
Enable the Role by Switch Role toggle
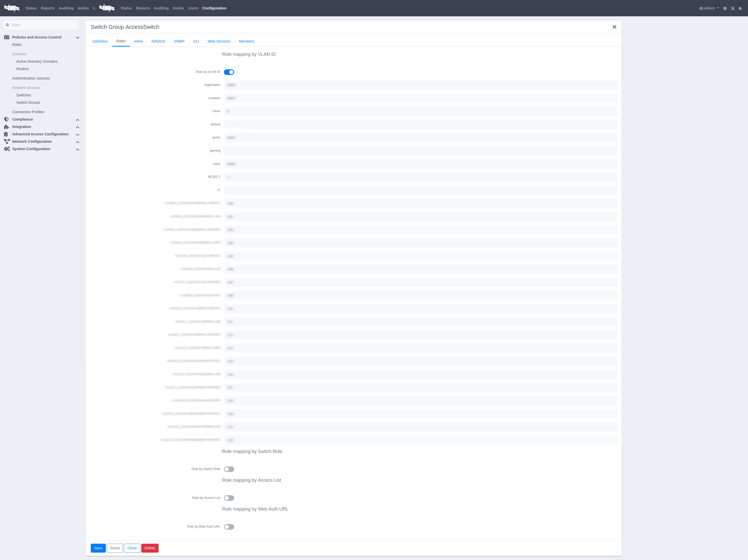[x=229, y=469]
